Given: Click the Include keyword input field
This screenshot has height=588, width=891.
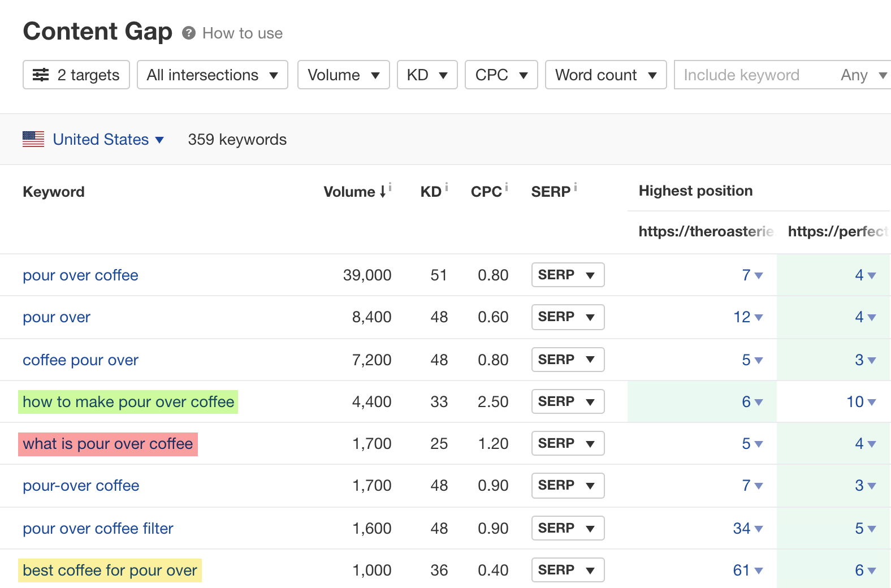Looking at the screenshot, I should point(752,75).
